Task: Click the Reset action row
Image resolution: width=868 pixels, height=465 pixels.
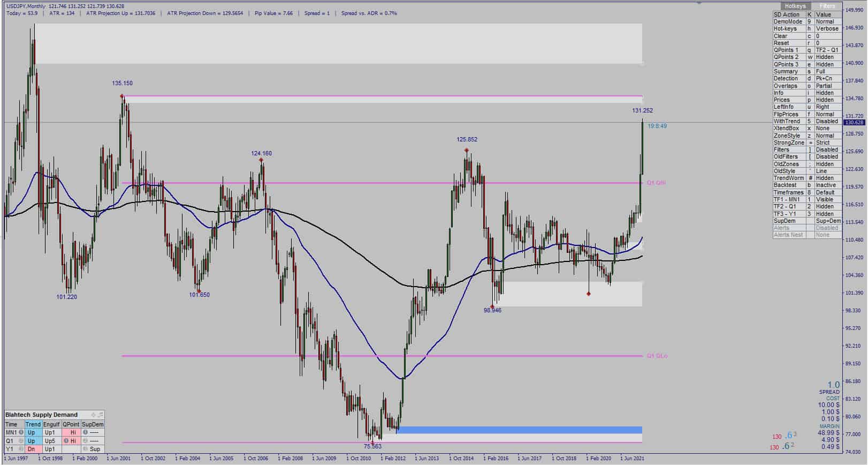Action: point(807,43)
